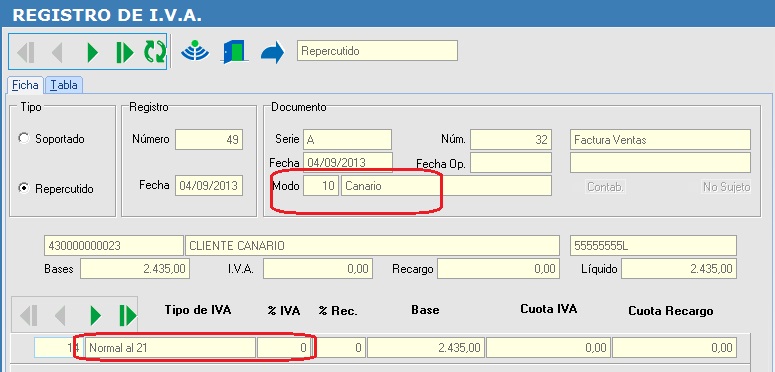Click the Recargo total field
Screen dimensions: 775x372
499,269
